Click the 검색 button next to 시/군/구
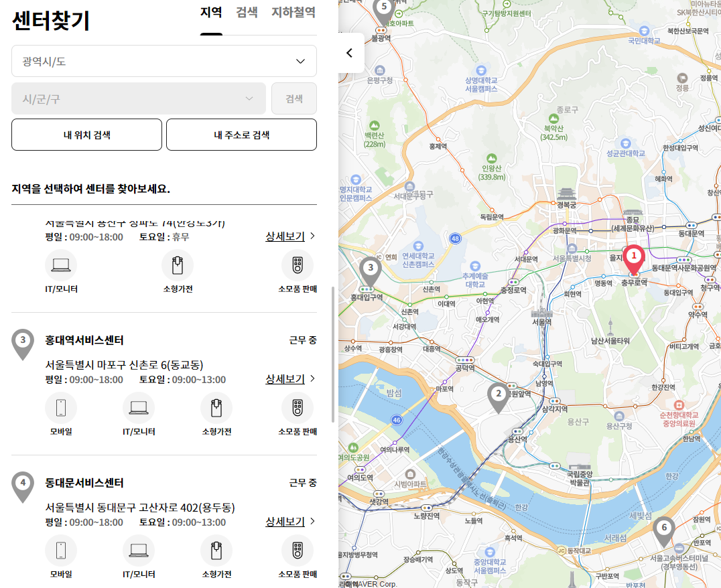721x588 pixels. (294, 98)
